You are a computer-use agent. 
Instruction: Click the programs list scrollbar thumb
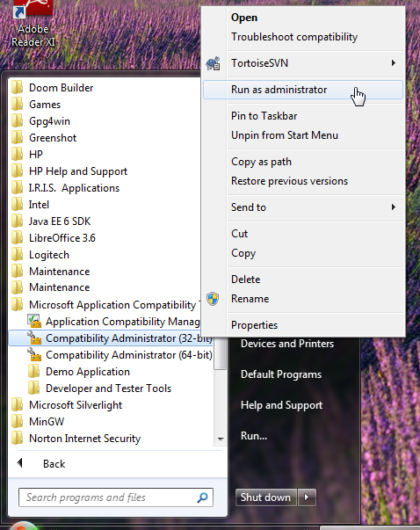click(x=221, y=353)
